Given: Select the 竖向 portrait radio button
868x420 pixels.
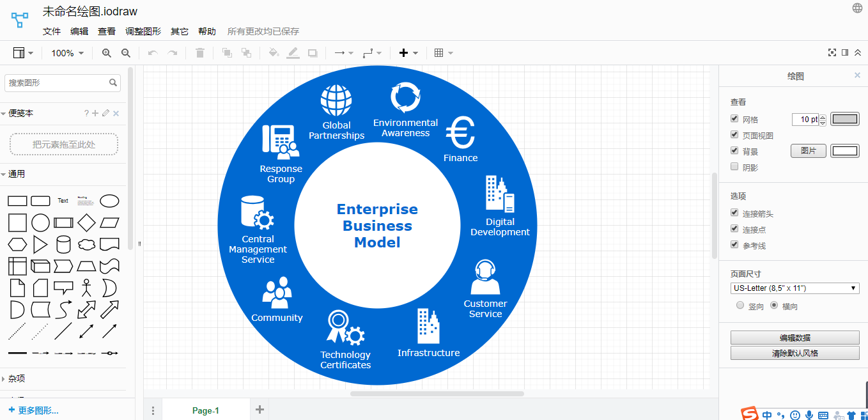Looking at the screenshot, I should (740, 306).
